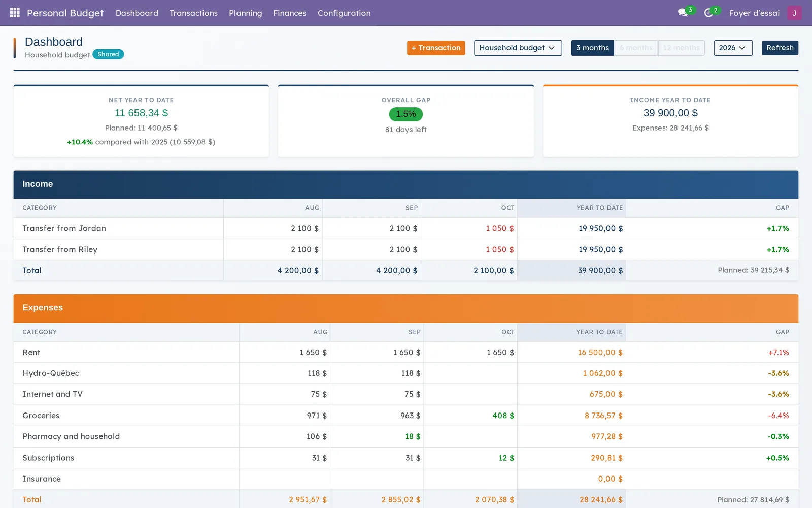The width and height of the screenshot is (812, 508).
Task: Select the 3 months period
Action: [592, 48]
